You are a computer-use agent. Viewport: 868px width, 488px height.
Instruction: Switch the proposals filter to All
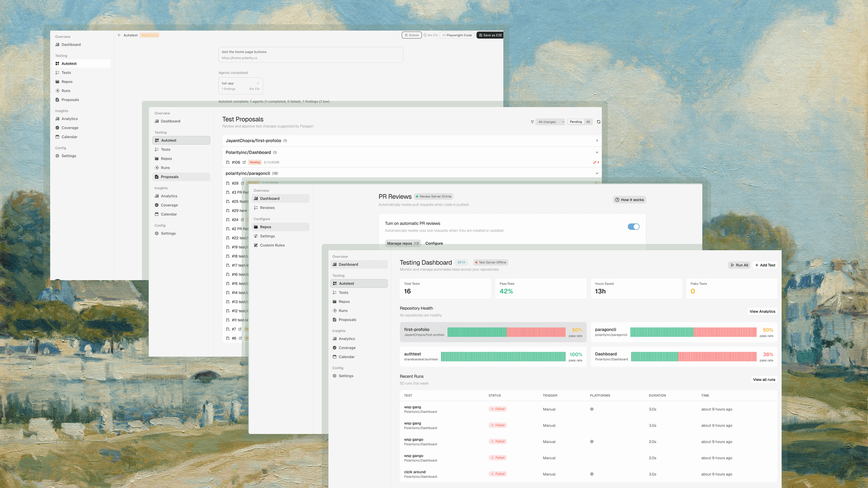(x=588, y=122)
